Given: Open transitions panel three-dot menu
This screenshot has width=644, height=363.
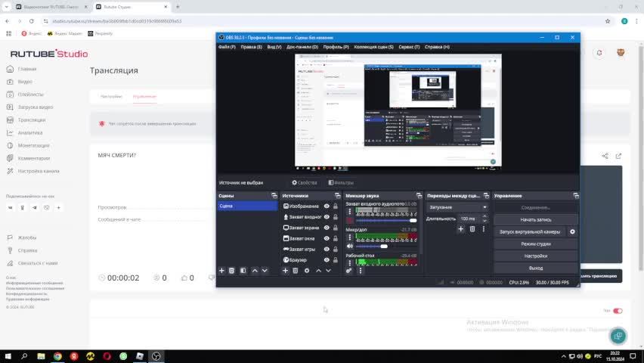Looking at the screenshot, I should (x=484, y=229).
